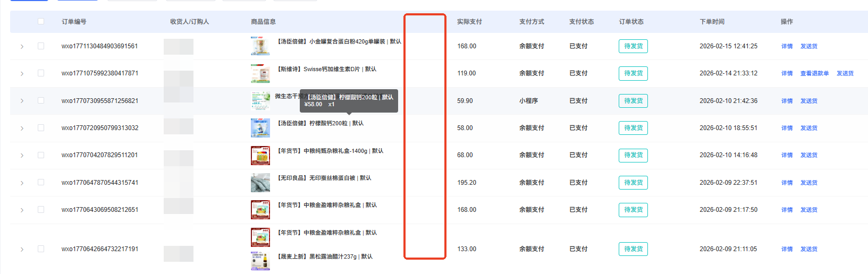
Task: Open 详情 for order placed 2026-02-15 12:41:25
Action: [787, 47]
